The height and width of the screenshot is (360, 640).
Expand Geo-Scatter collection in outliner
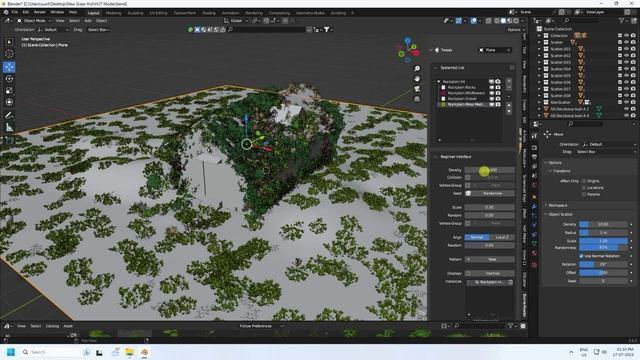[539, 102]
